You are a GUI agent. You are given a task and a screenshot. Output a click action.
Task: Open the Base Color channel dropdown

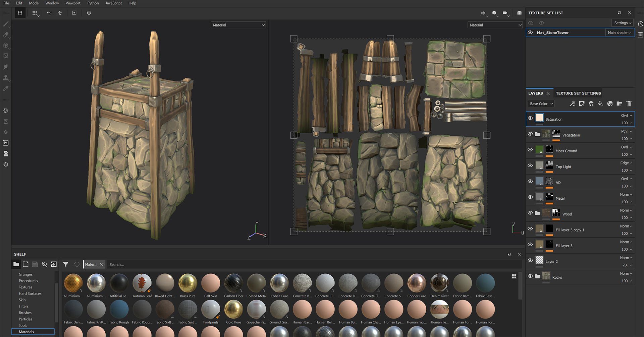coord(541,104)
